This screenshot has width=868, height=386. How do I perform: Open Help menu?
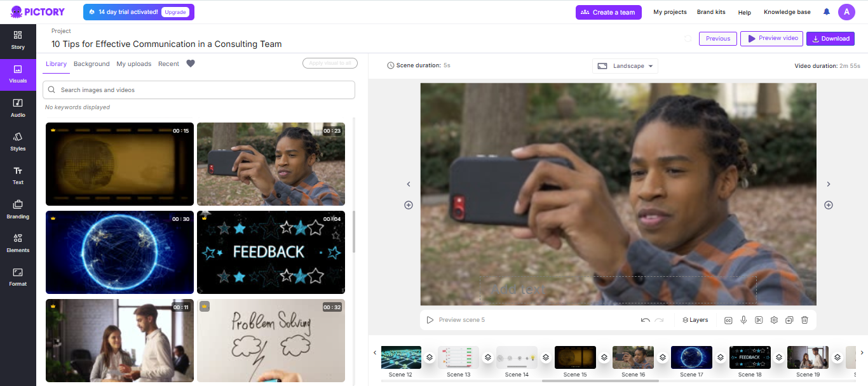[744, 12]
